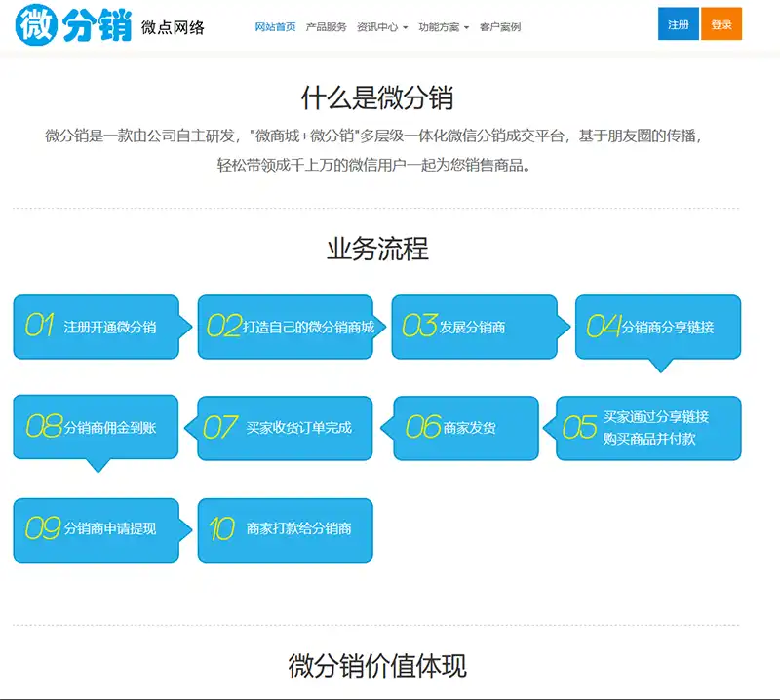Expand the 功能方案 dropdown menu
Image resolution: width=780 pixels, height=700 pixels.
pyautogui.click(x=444, y=27)
